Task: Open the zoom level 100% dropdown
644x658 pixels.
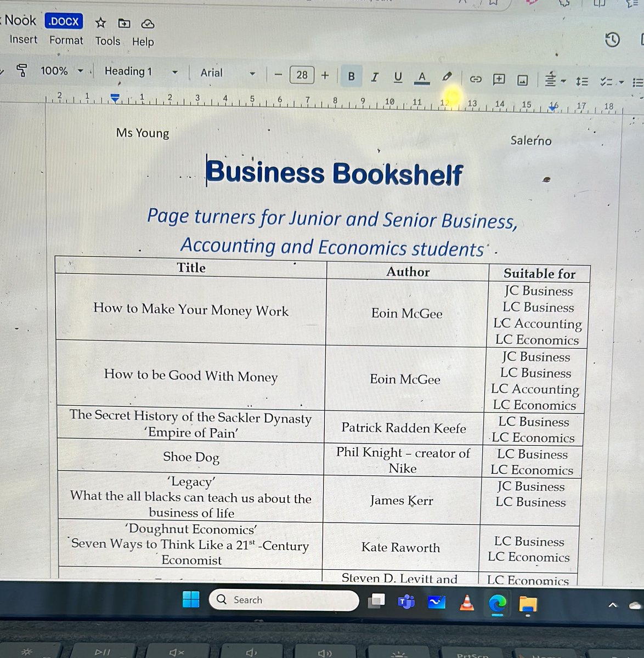Action: pyautogui.click(x=61, y=71)
